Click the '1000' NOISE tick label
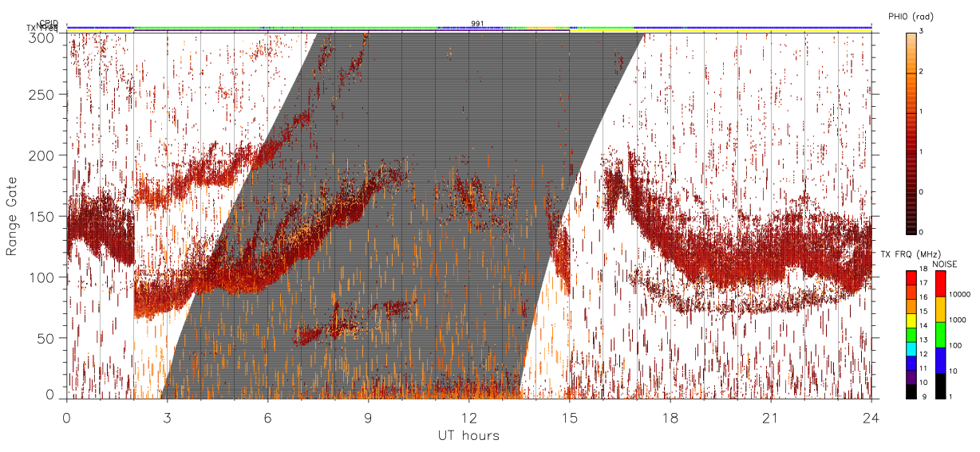Image resolution: width=980 pixels, height=452 pixels. [958, 320]
